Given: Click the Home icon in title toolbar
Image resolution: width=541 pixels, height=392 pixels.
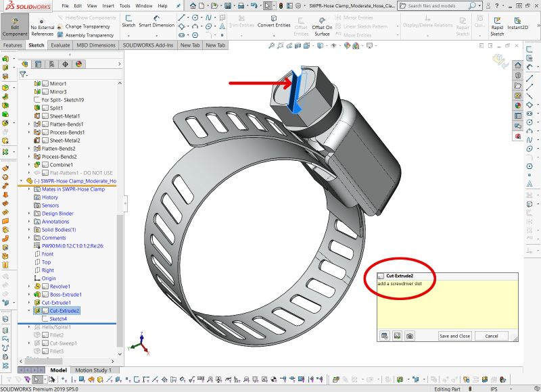Looking at the screenshot, I should [x=193, y=6].
